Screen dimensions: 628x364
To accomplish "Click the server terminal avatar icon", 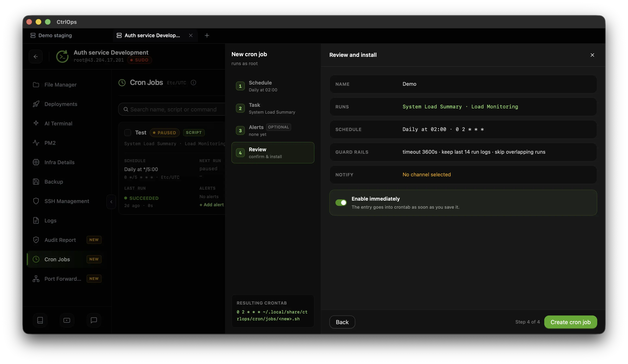I will point(62,57).
